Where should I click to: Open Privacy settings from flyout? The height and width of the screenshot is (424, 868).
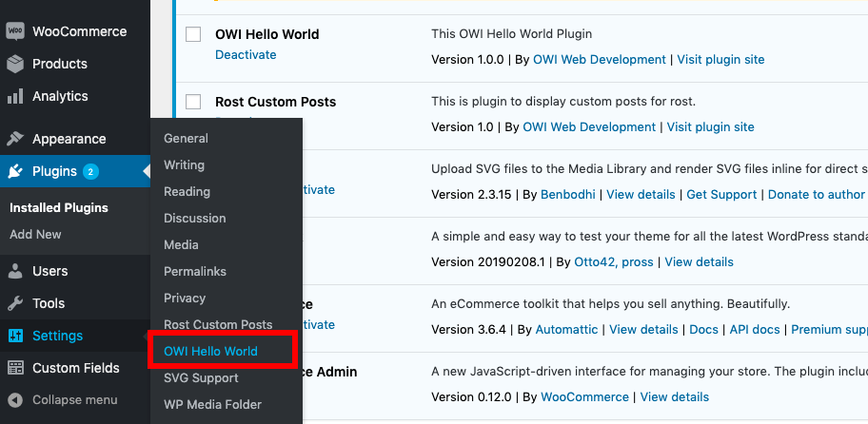coord(185,298)
